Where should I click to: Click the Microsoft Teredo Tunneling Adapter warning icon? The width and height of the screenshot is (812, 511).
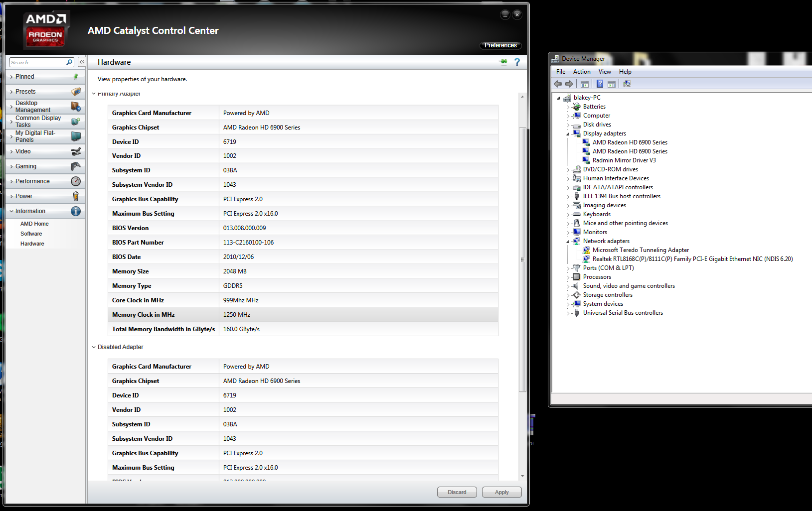click(586, 250)
